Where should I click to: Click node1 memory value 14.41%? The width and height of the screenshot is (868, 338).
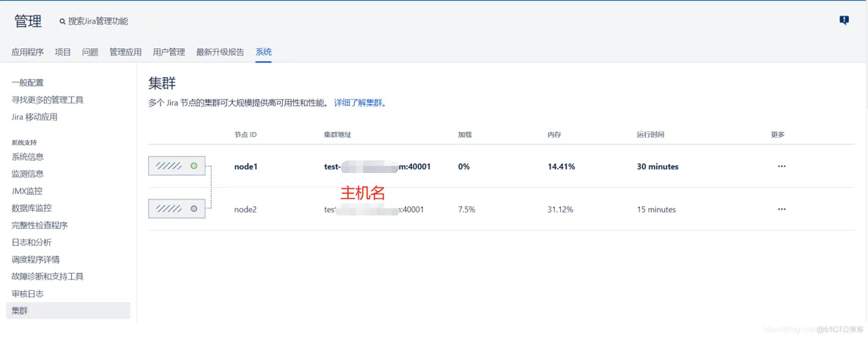(x=561, y=166)
